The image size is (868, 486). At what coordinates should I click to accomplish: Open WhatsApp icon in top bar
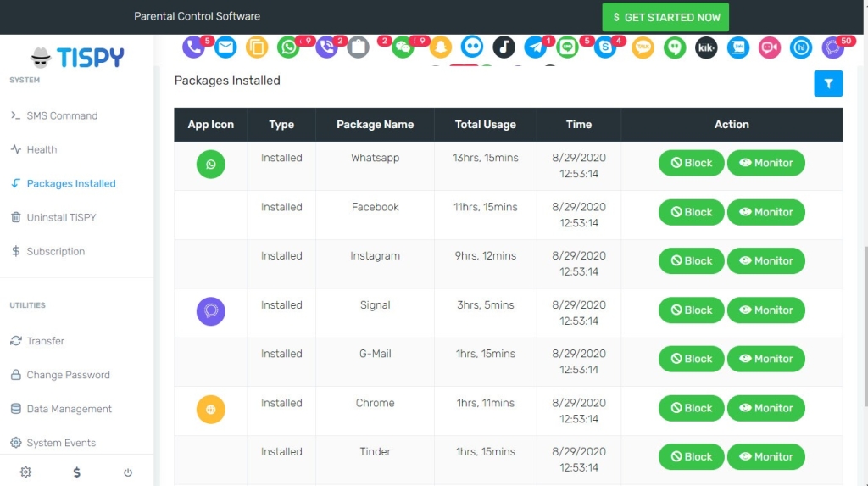[288, 47]
